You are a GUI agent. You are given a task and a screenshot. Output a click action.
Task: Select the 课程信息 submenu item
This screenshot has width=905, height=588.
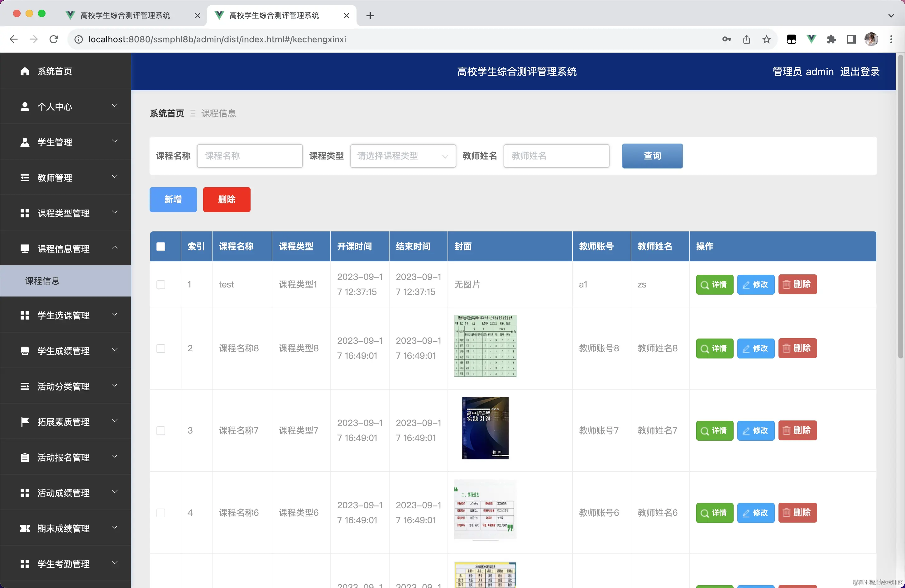coord(43,281)
